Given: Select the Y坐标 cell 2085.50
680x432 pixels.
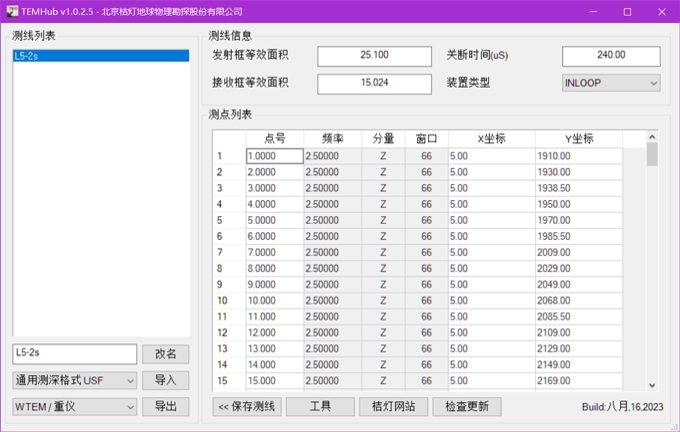Looking at the screenshot, I should point(579,317).
